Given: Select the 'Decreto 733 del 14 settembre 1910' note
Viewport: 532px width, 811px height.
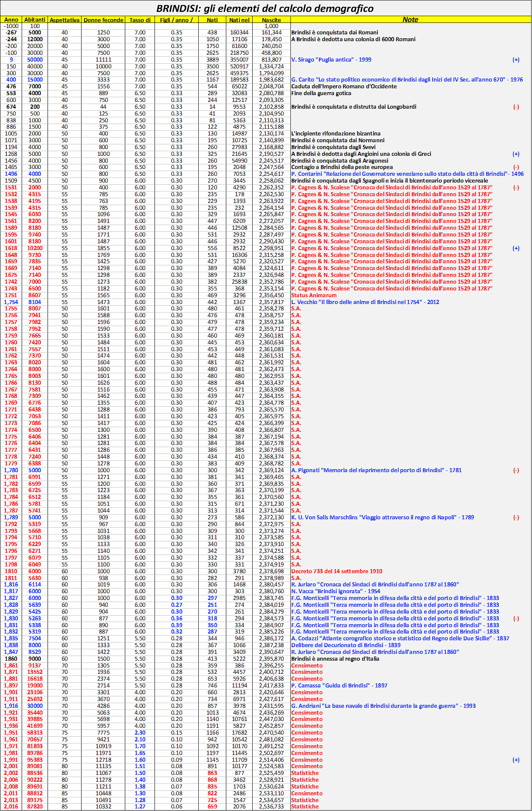Looking at the screenshot, I should [337, 571].
